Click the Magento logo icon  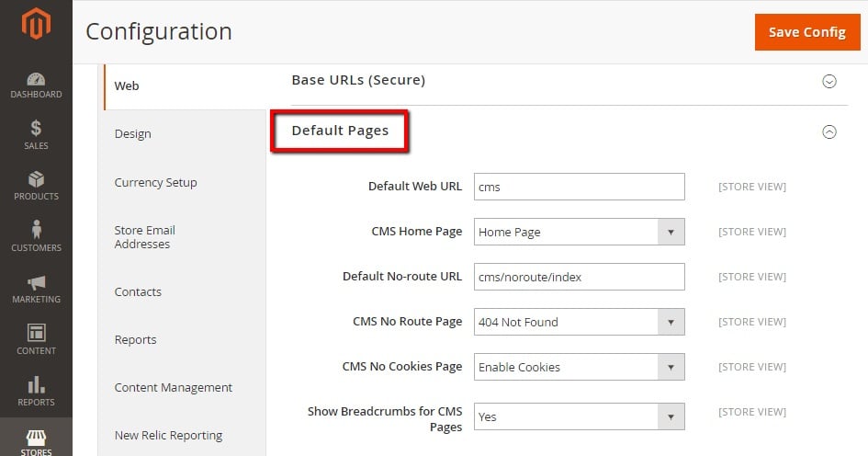pyautogui.click(x=36, y=26)
